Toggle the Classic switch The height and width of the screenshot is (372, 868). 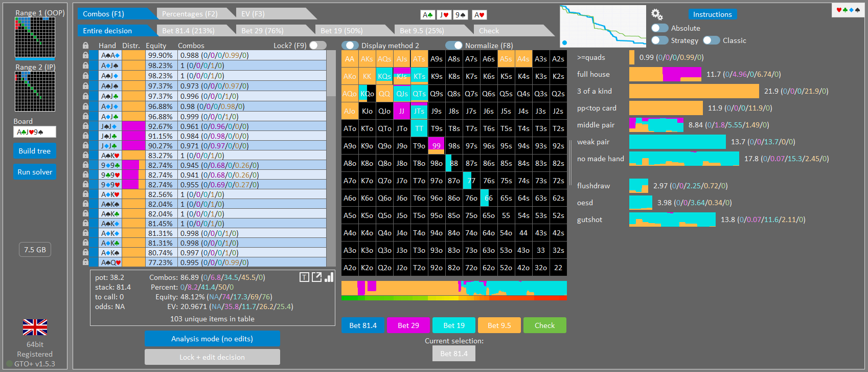712,40
